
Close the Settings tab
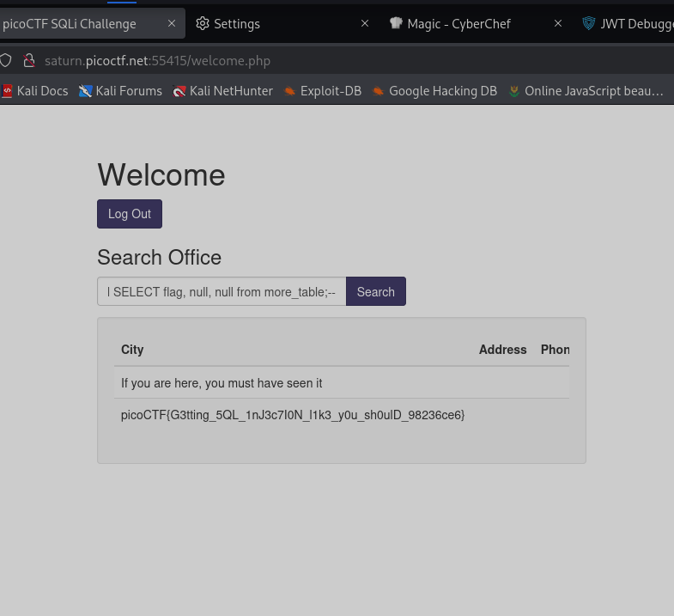pyautogui.click(x=364, y=23)
